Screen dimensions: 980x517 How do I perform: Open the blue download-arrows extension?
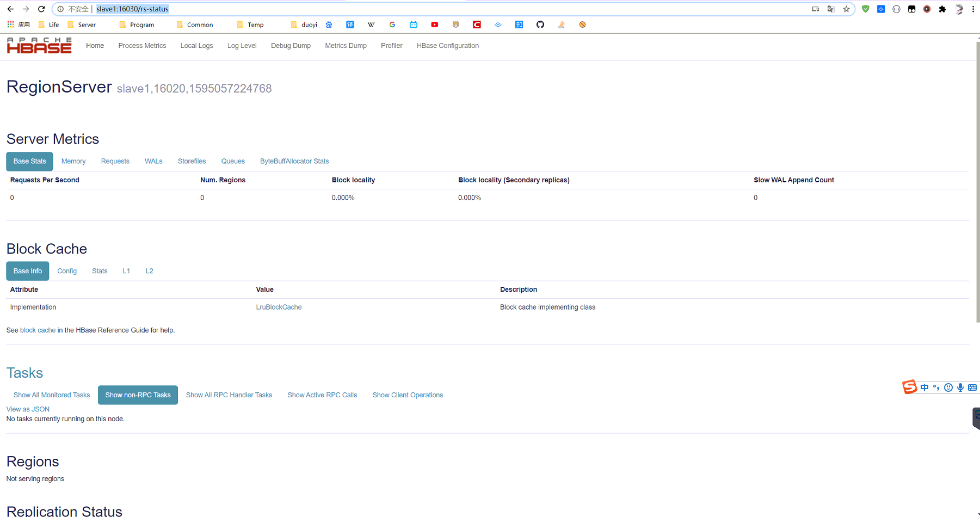(x=881, y=9)
